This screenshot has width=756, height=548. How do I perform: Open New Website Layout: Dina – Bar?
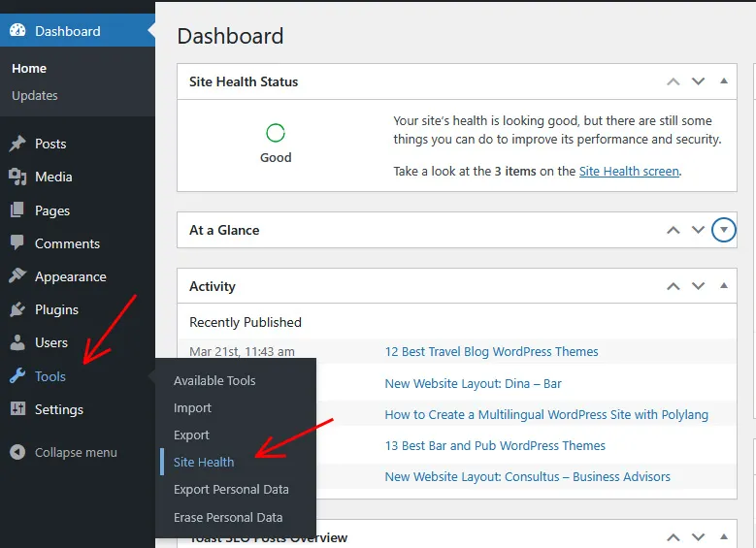coord(473,384)
